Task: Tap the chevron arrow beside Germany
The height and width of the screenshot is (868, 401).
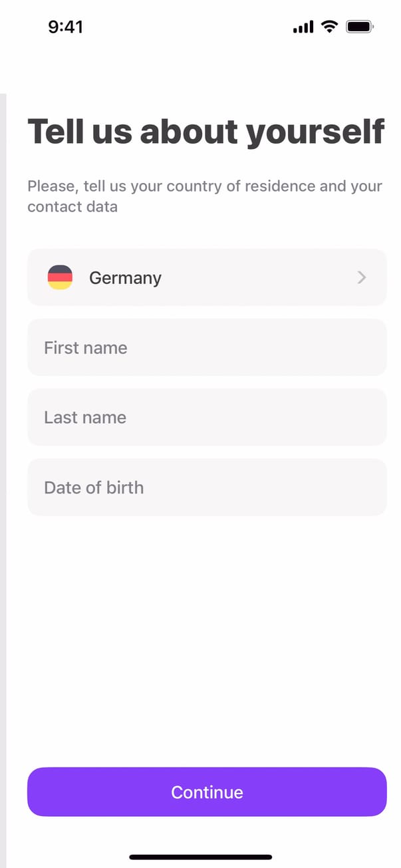Action: [362, 277]
